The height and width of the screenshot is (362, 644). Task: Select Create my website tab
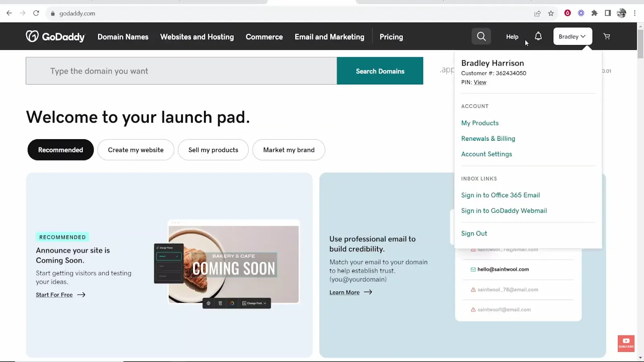click(x=136, y=150)
